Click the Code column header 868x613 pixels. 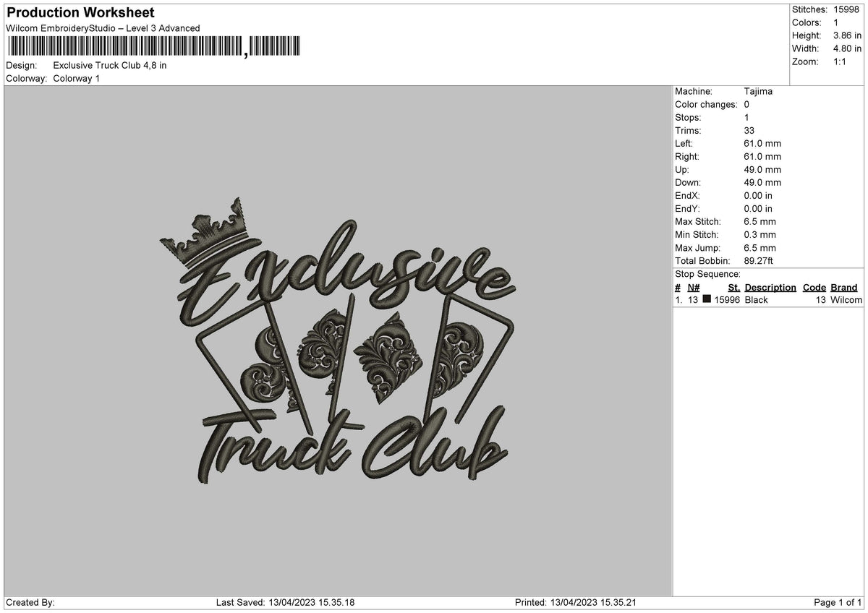click(x=814, y=287)
